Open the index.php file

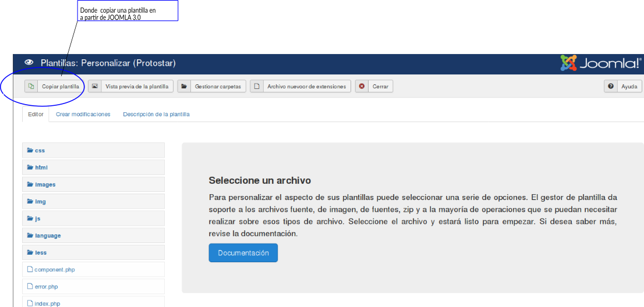[x=93, y=302]
